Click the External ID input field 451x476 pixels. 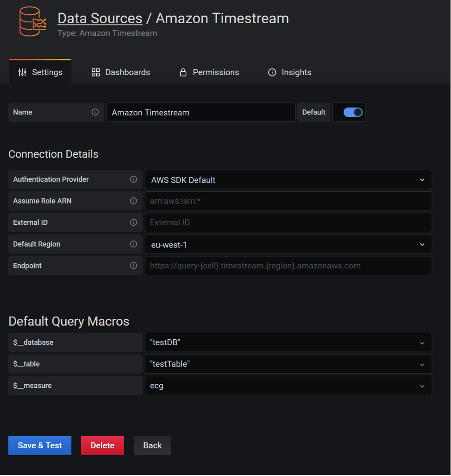[288, 222]
